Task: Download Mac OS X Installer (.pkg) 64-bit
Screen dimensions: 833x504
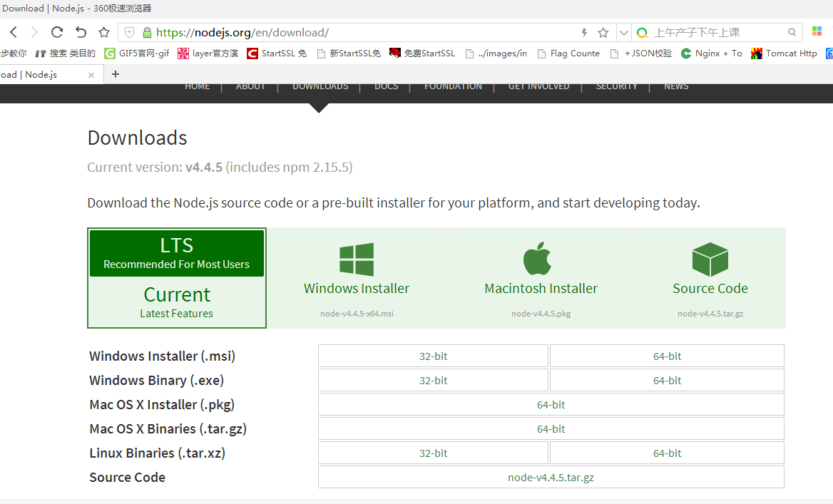Action: click(x=551, y=405)
